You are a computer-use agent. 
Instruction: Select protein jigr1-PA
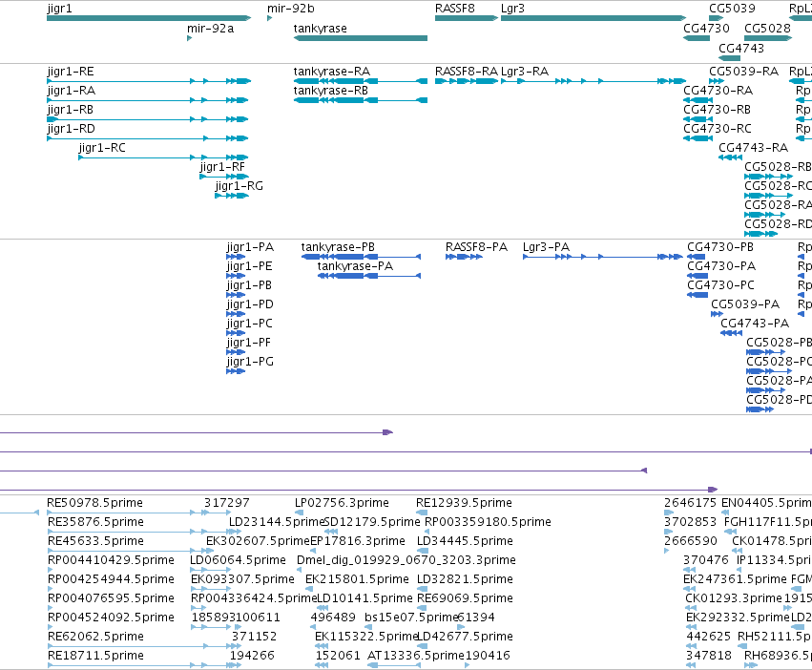(236, 257)
